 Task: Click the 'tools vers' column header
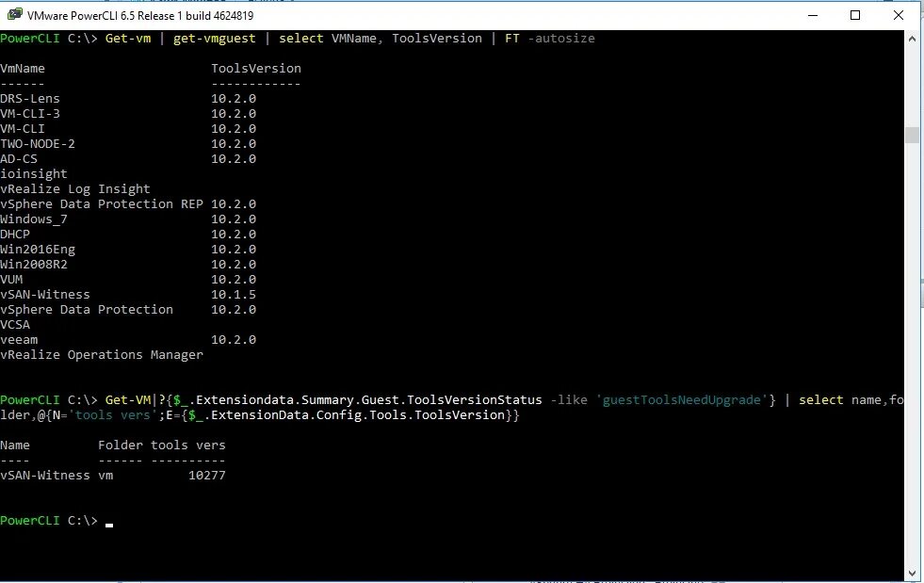[x=188, y=445]
